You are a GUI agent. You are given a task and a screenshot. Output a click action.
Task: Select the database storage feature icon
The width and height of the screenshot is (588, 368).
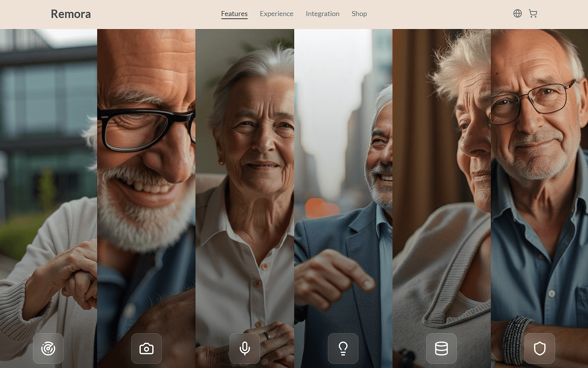(441, 349)
